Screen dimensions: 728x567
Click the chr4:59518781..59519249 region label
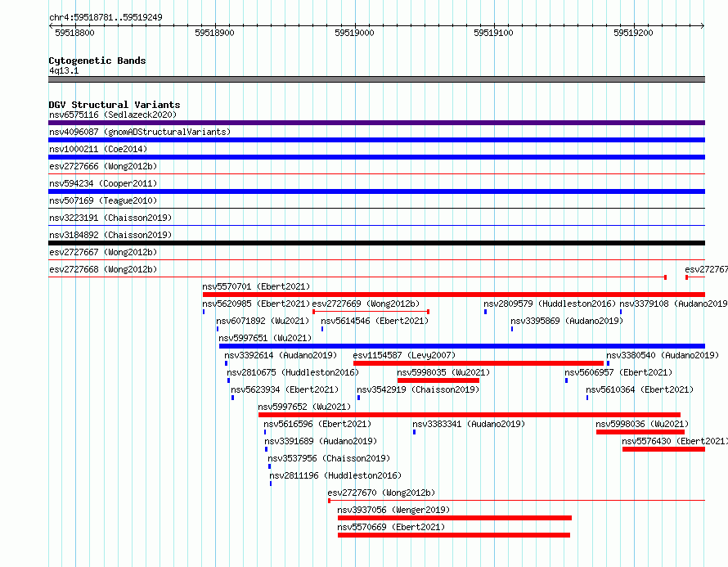[106, 18]
